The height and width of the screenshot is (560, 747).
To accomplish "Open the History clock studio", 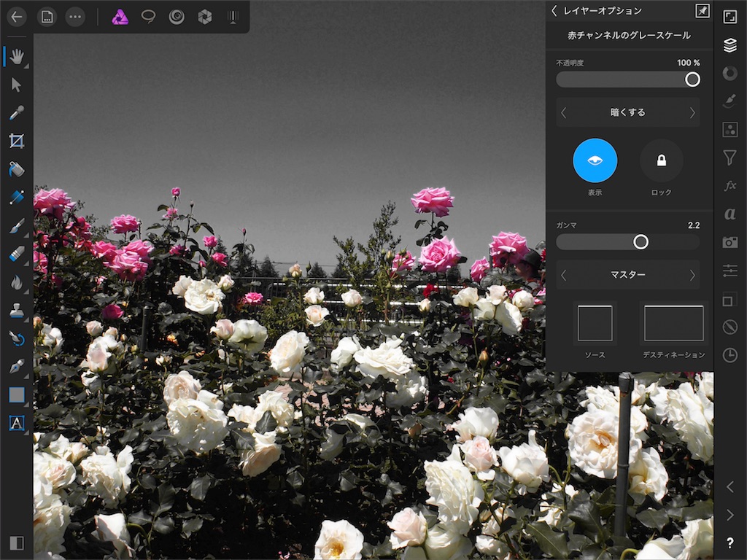I will (x=729, y=355).
